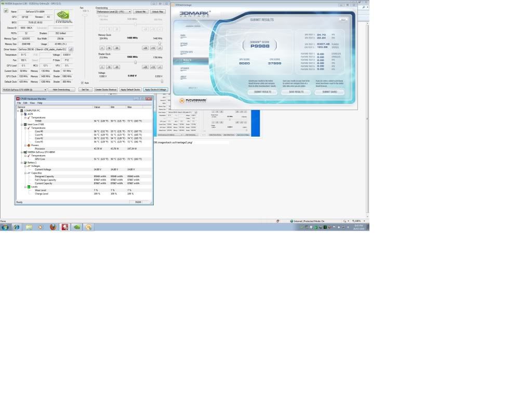Select the Designed Capacity row
532x399 pixels.
pos(84,177)
